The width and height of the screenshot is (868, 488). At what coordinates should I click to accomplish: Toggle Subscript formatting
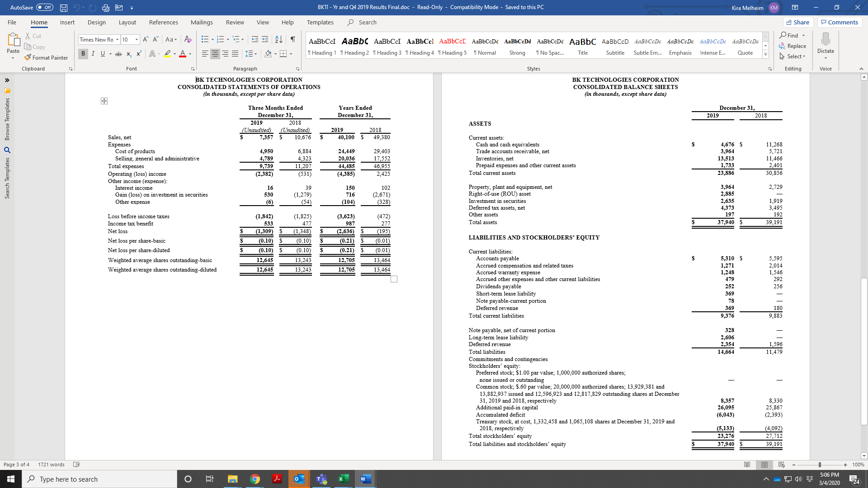[129, 54]
